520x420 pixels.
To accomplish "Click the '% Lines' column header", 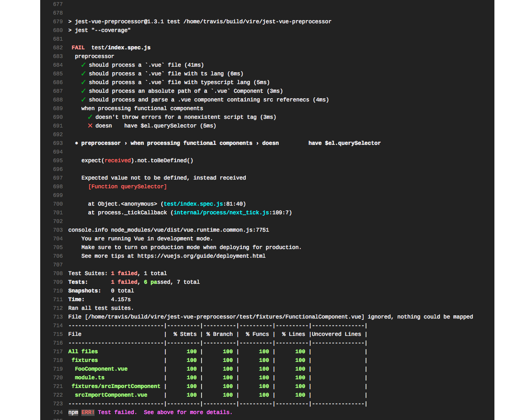I will coord(293,334).
